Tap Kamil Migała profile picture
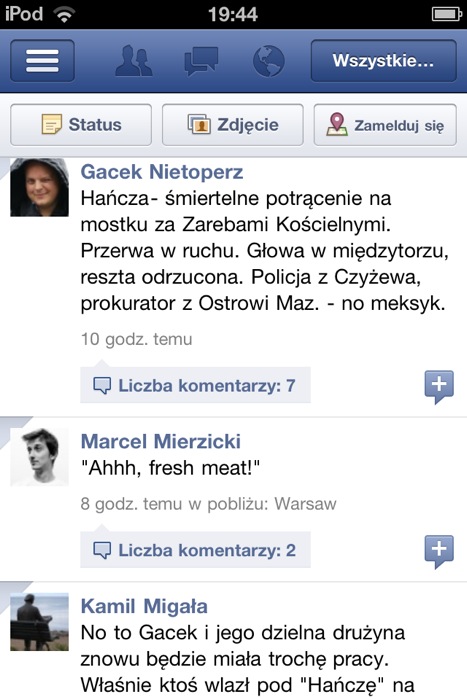The image size is (467, 700). tap(39, 621)
